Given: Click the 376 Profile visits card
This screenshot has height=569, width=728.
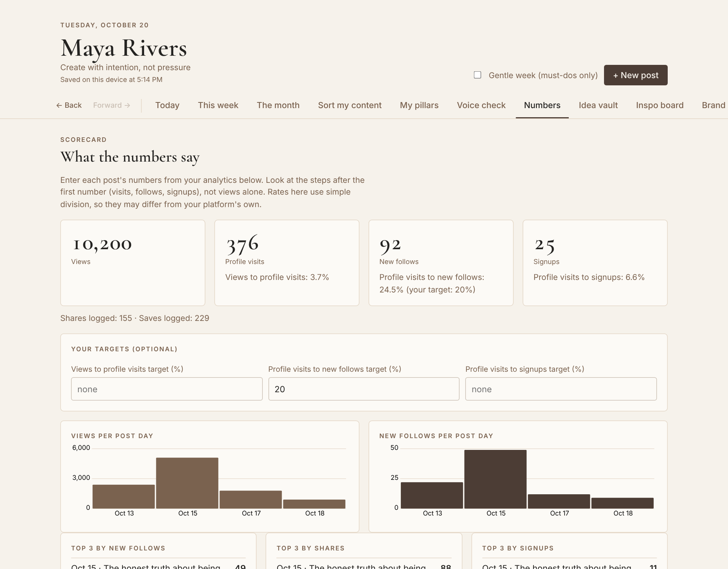Looking at the screenshot, I should pos(287,263).
